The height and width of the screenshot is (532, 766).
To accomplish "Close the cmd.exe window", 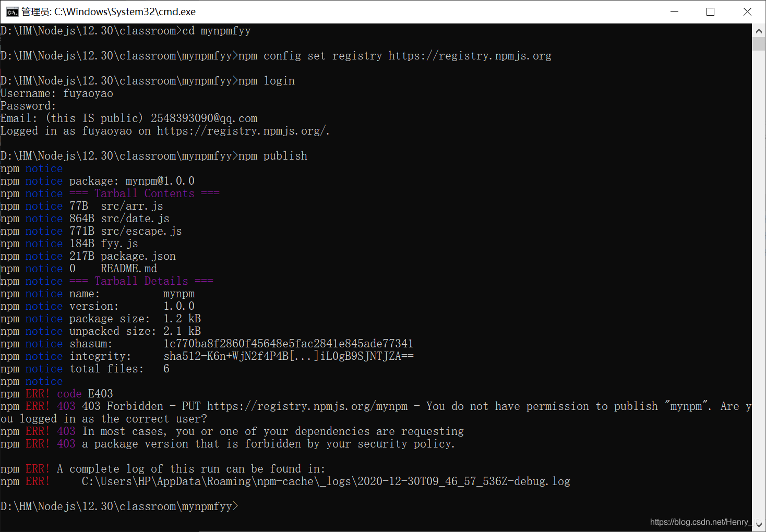I will (x=747, y=11).
